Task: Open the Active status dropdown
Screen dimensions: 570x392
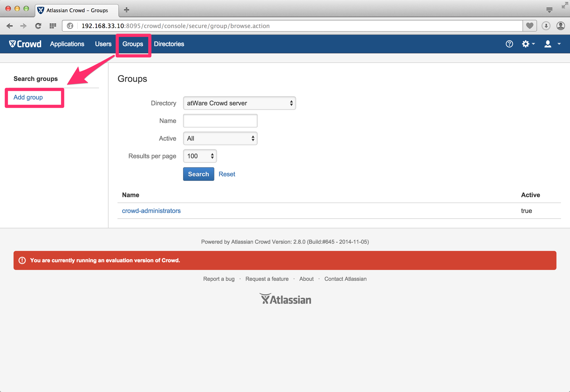Action: 220,138
